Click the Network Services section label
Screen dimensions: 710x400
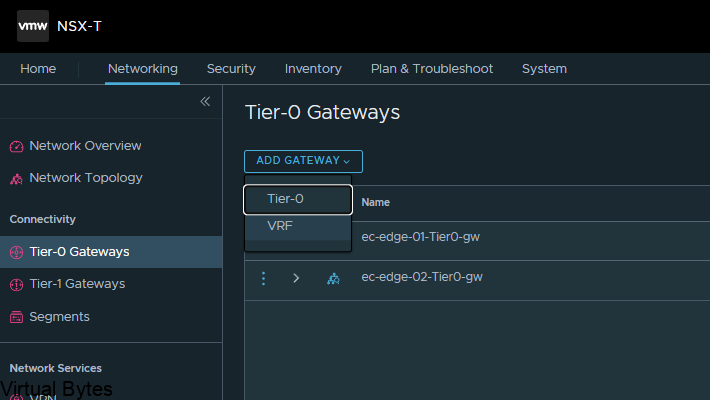coord(56,368)
